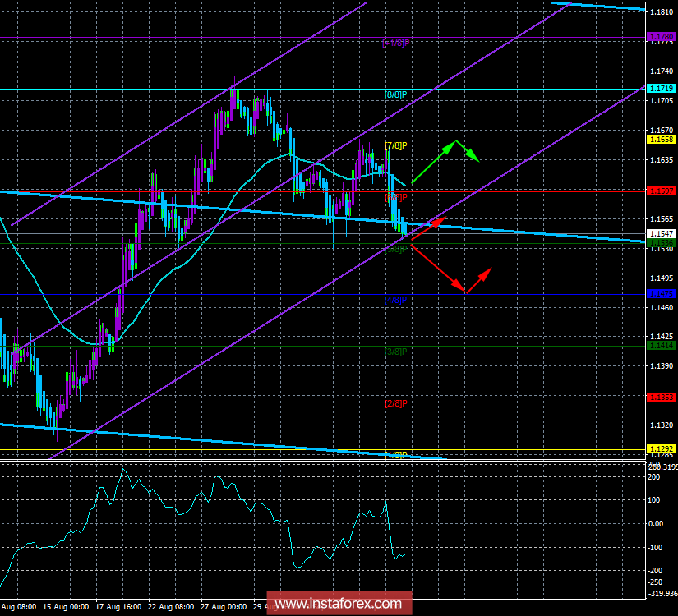Click the 27 Aug 00:00 time label
678x616 pixels.
(224, 606)
